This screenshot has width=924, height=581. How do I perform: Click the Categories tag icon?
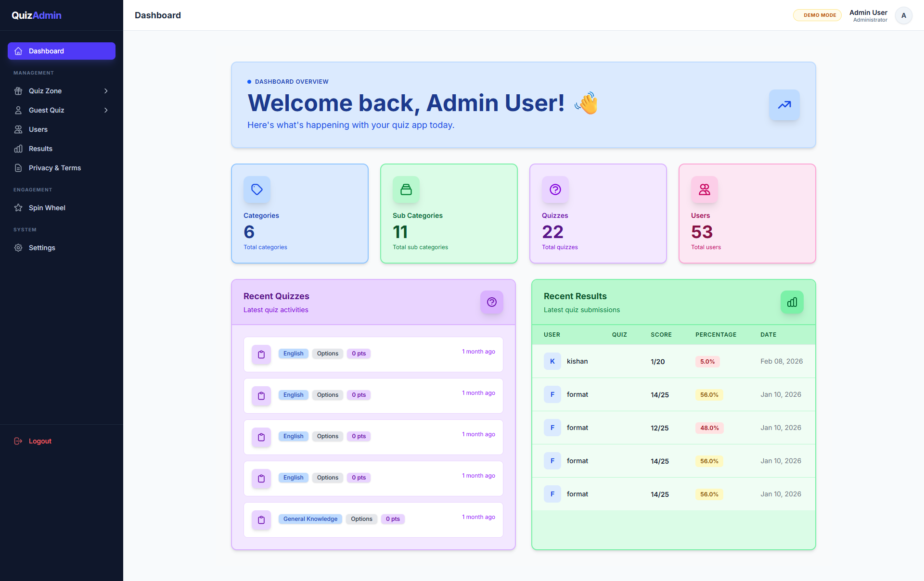pyautogui.click(x=257, y=189)
